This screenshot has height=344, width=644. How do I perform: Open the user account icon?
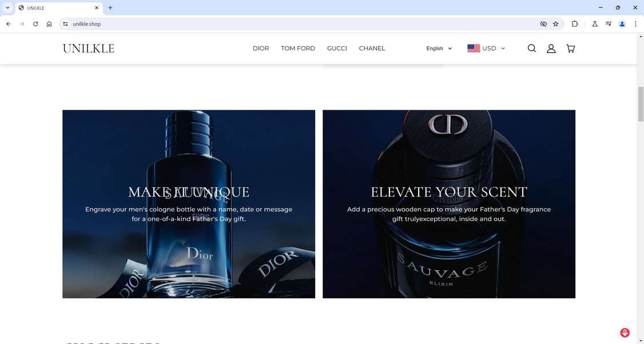click(551, 49)
